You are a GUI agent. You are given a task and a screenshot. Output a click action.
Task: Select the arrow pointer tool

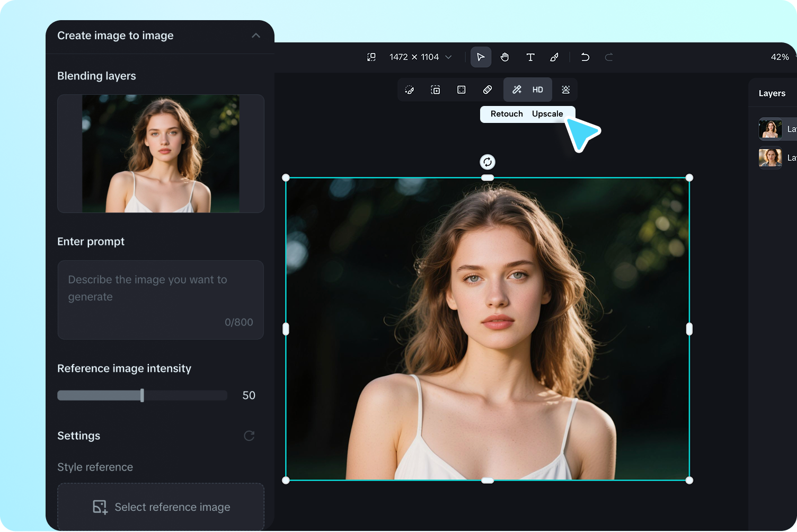tap(481, 57)
